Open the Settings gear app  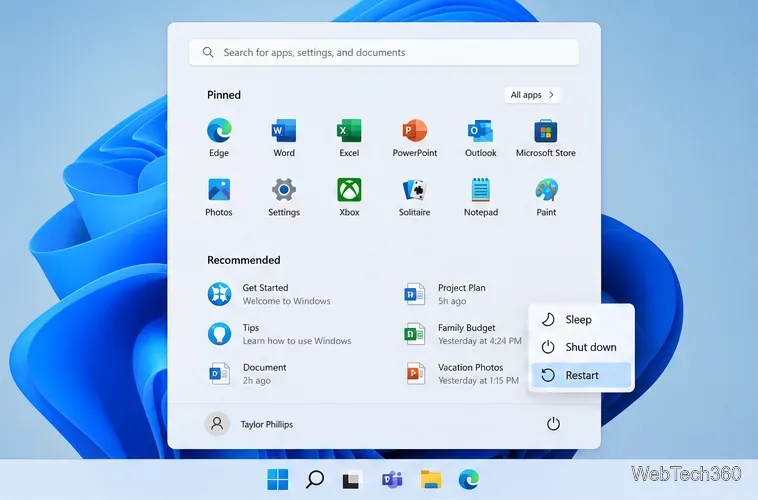click(284, 197)
